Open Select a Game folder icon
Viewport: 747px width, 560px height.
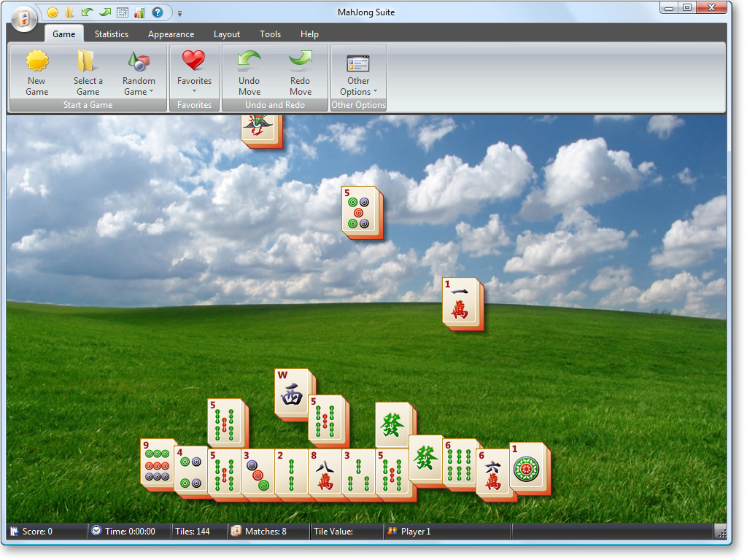88,73
